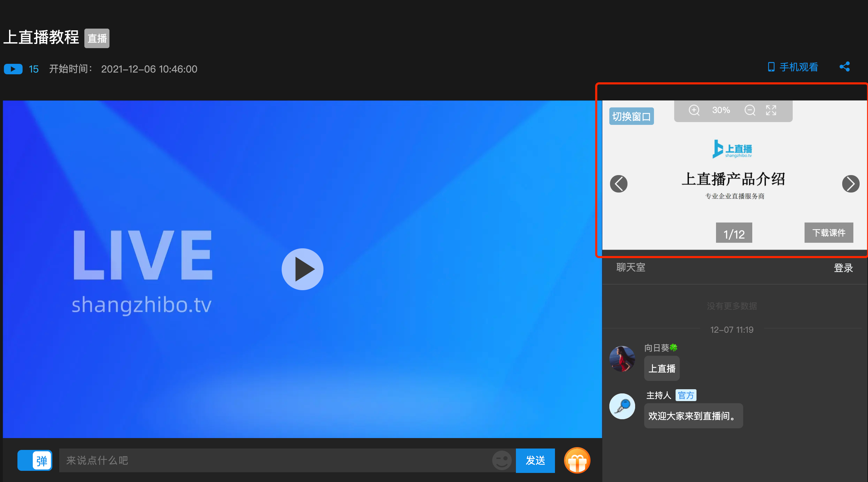This screenshot has width=868, height=482.
Task: Zoom out on the slide
Action: click(x=750, y=110)
